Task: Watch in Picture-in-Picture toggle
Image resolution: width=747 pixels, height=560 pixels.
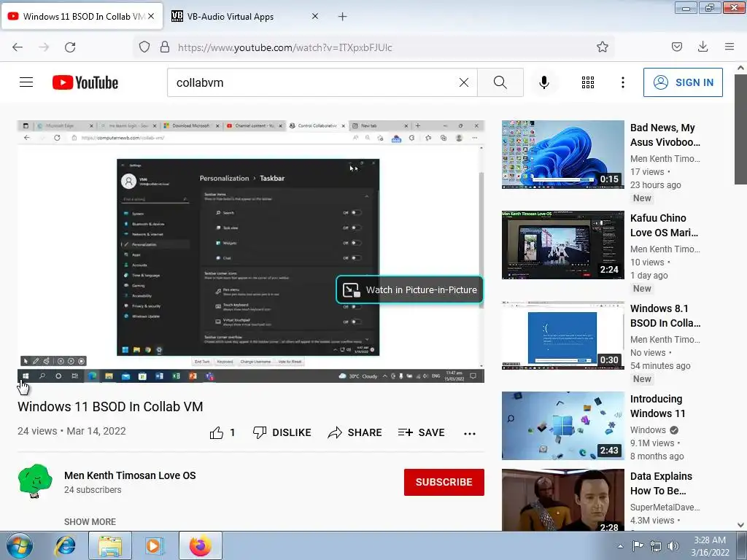Action: 410,289
